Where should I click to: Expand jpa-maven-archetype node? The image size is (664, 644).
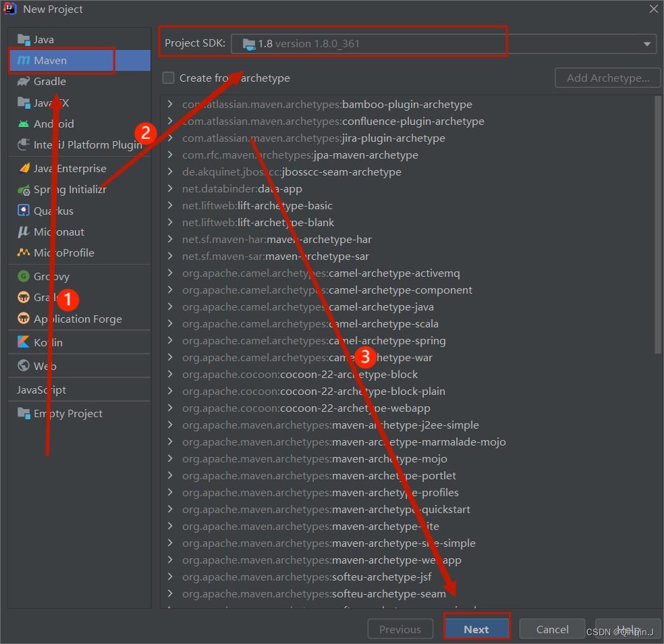coord(170,155)
